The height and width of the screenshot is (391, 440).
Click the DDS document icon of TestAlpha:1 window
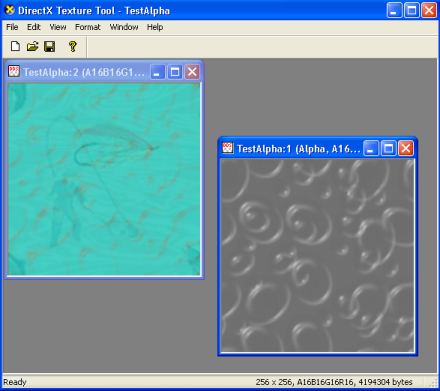pos(228,148)
